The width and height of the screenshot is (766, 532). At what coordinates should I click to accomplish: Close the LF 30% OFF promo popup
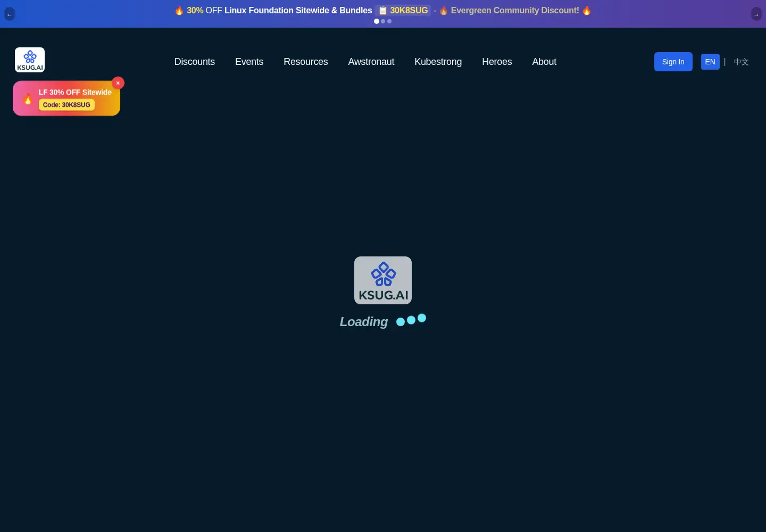click(118, 83)
